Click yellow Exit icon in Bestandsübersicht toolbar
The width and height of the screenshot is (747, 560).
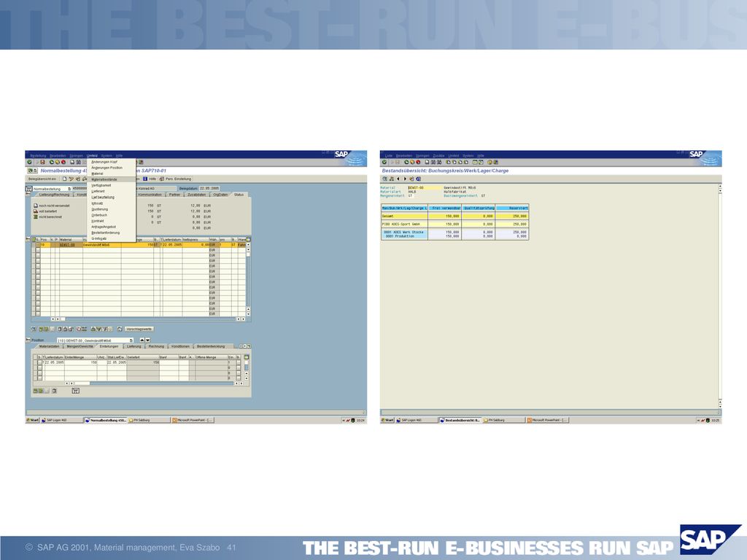412,163
